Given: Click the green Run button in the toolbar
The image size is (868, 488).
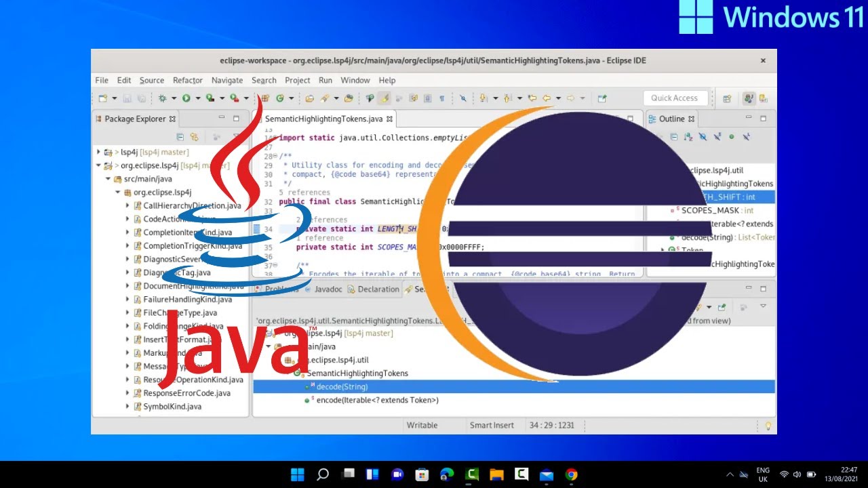Looking at the screenshot, I should coord(186,98).
